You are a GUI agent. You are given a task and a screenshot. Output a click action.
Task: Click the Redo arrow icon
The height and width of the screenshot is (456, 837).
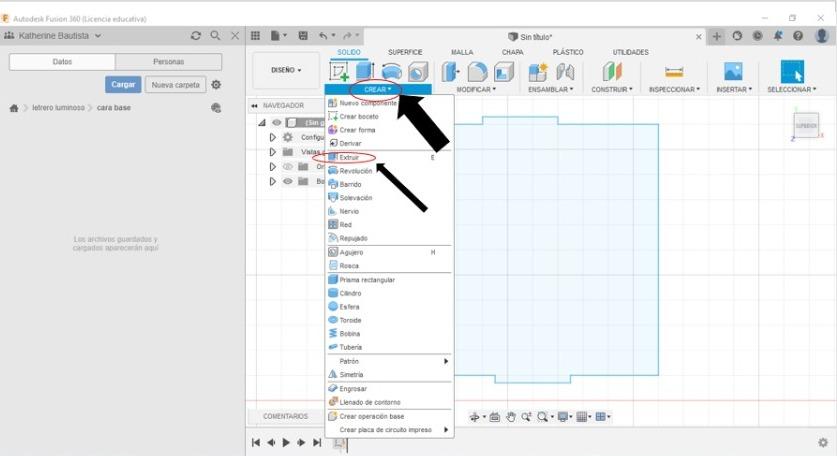click(x=348, y=36)
